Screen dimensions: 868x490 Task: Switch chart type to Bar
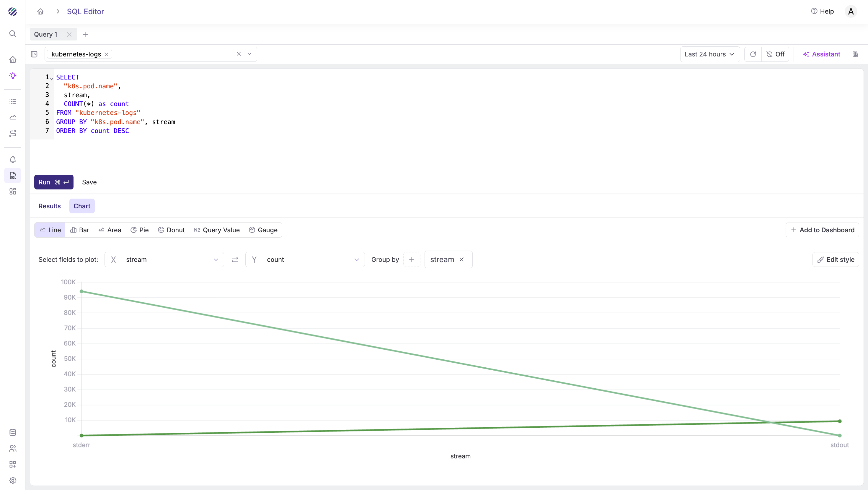[x=79, y=230]
